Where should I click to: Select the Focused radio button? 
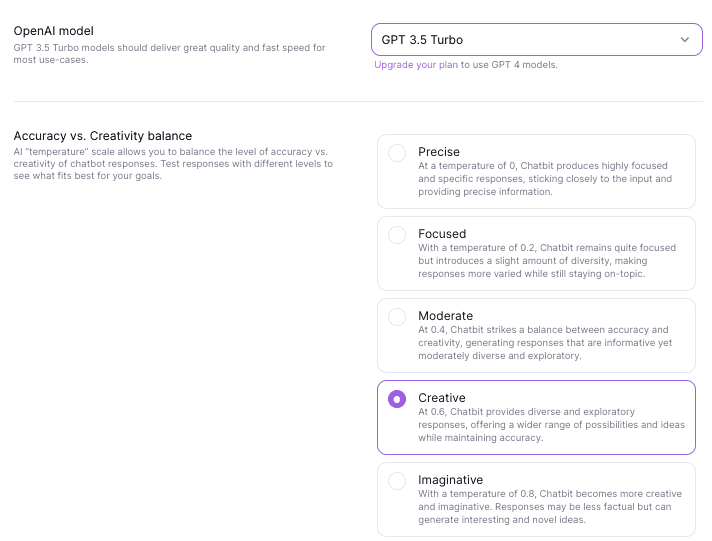[397, 235]
